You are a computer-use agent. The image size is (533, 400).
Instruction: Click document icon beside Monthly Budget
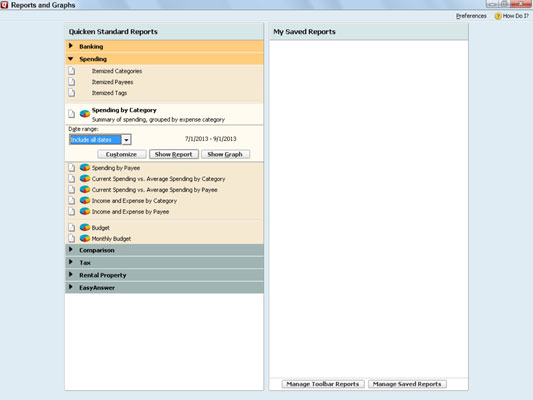tap(71, 238)
